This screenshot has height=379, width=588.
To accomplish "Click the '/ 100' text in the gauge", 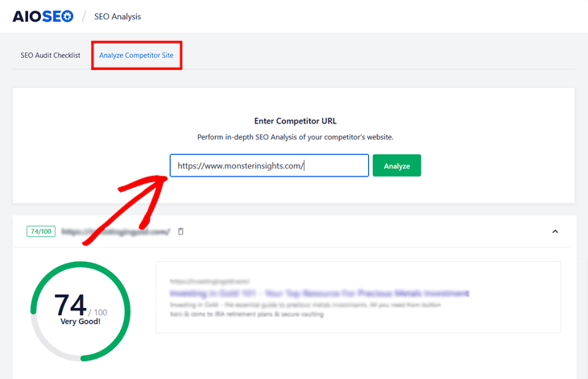I will point(97,312).
